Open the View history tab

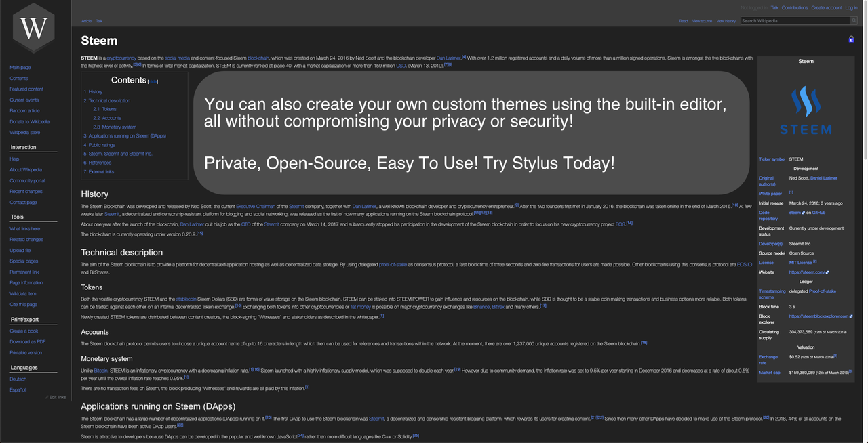click(x=726, y=21)
